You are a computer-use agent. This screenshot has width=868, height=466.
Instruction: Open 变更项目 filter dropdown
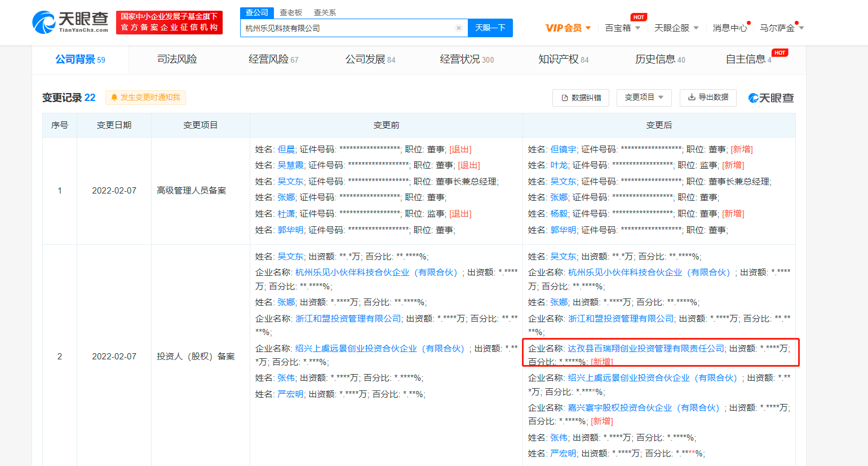click(x=644, y=98)
